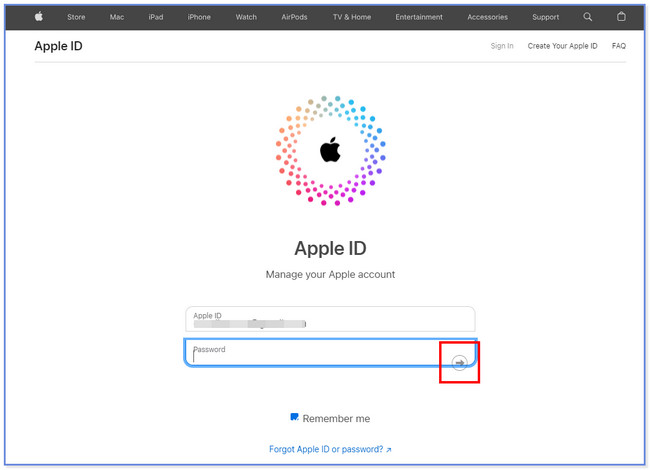This screenshot has height=470, width=650.
Task: Click the Sign In link
Action: 502,46
